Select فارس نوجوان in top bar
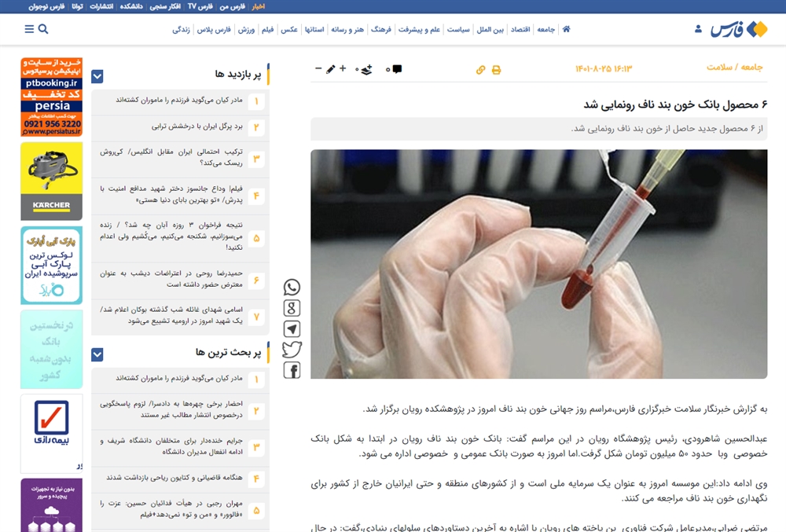Image resolution: width=786 pixels, height=532 pixels. pyautogui.click(x=46, y=6)
